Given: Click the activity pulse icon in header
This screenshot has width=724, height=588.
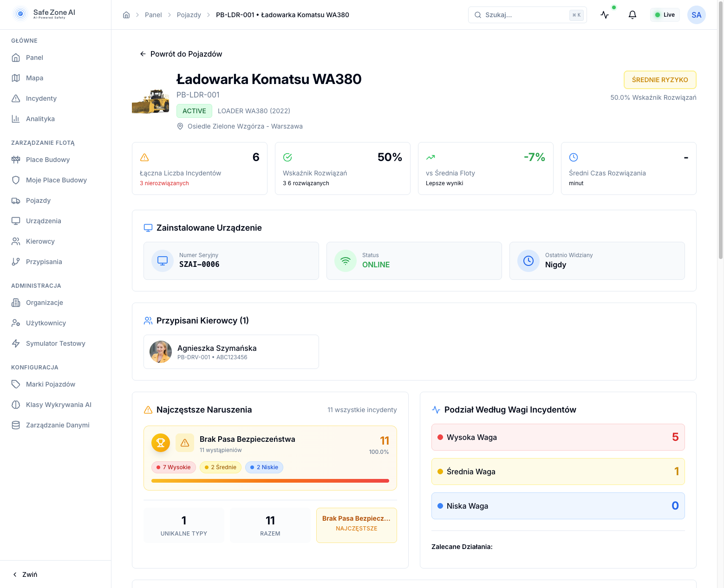Looking at the screenshot, I should tap(605, 15).
